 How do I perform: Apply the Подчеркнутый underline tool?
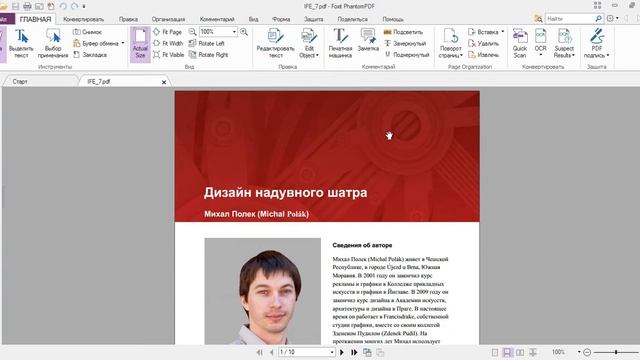click(407, 55)
